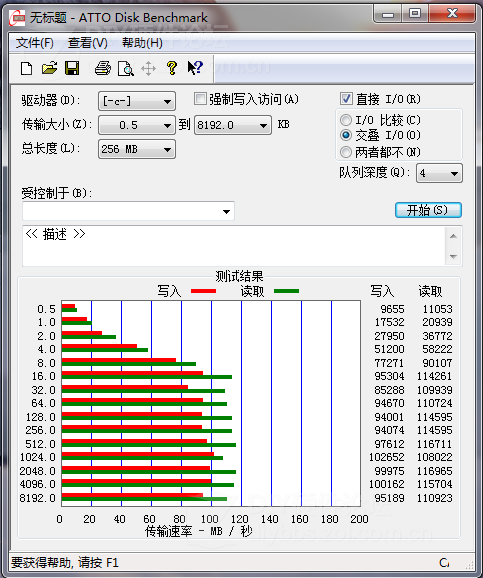Click the New document toolbar icon
The height and width of the screenshot is (578, 483).
pos(27,69)
